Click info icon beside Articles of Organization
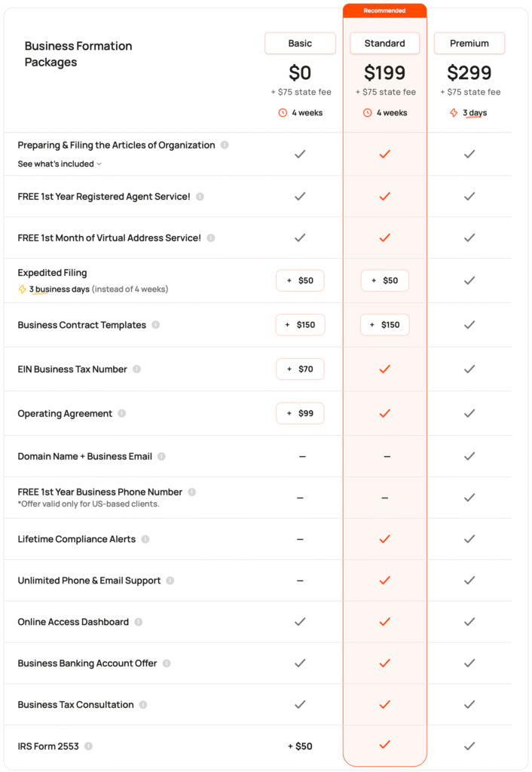 (225, 146)
